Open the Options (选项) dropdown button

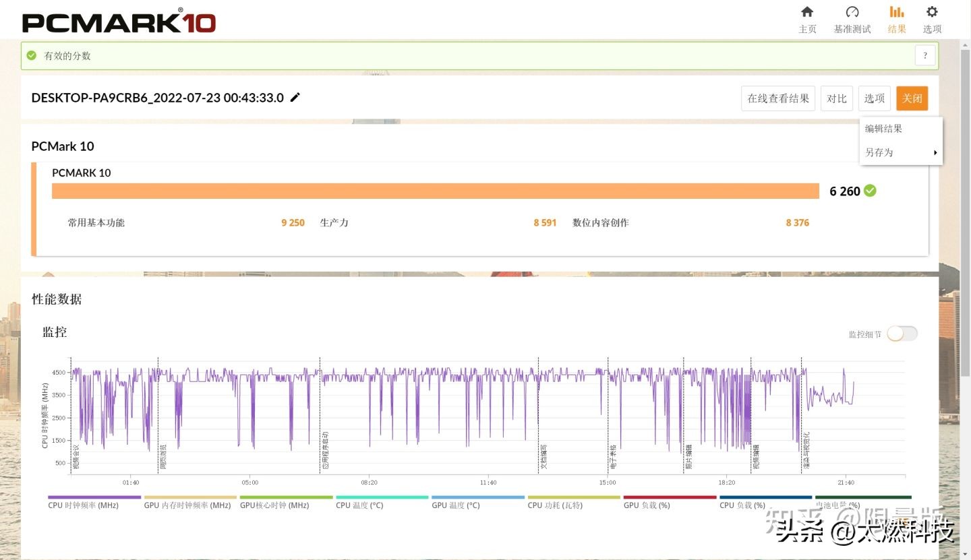coord(874,98)
